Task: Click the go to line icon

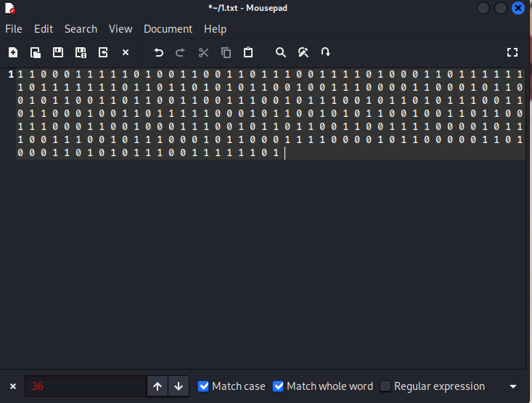Action: (x=325, y=52)
